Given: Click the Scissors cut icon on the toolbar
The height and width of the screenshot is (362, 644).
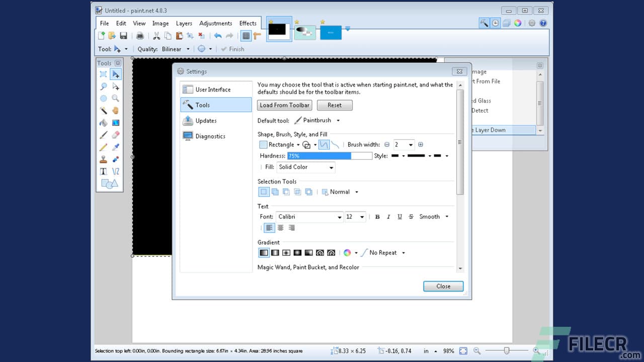Looking at the screenshot, I should pos(157,36).
